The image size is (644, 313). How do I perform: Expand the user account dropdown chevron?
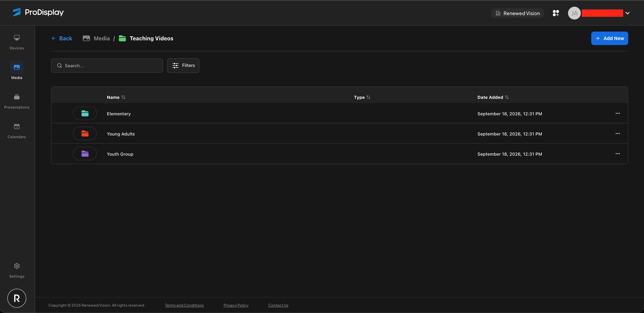(628, 13)
